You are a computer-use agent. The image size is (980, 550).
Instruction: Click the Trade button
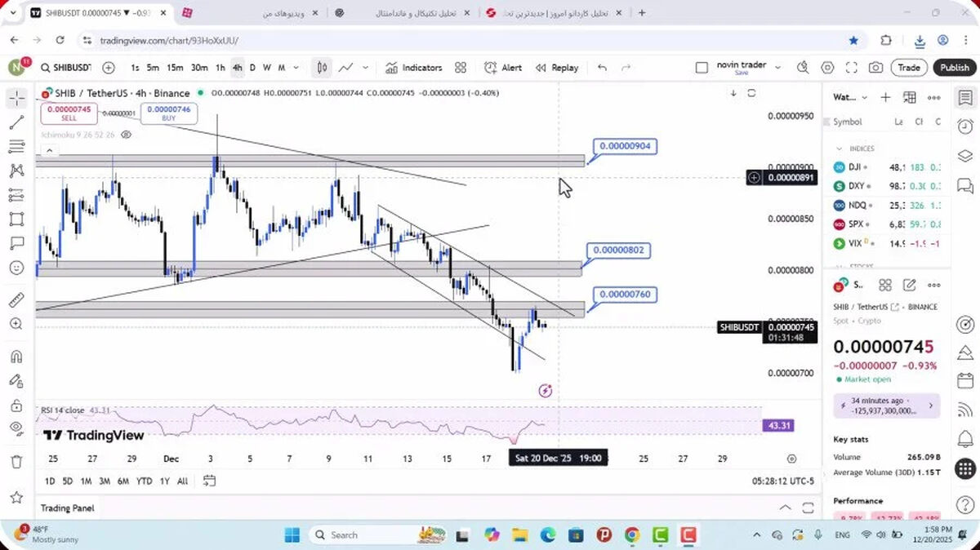[909, 68]
